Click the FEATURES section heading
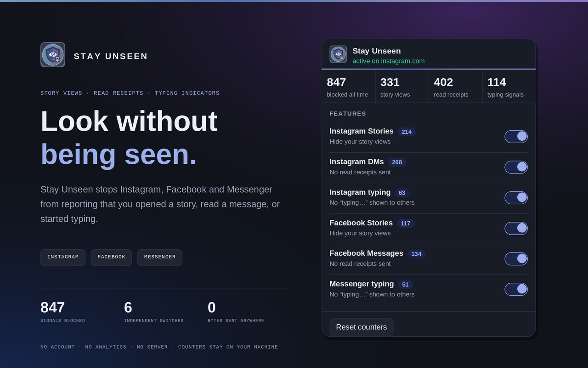This screenshot has width=588, height=368. coord(348,114)
